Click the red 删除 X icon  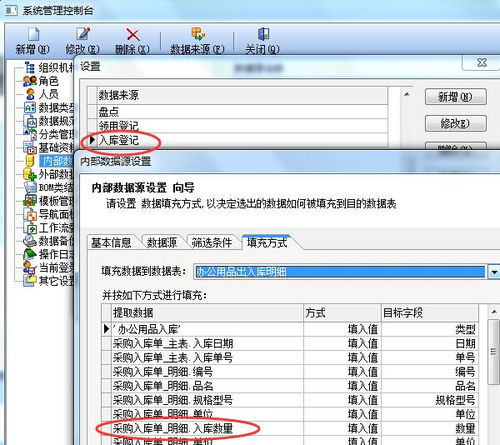point(133,35)
